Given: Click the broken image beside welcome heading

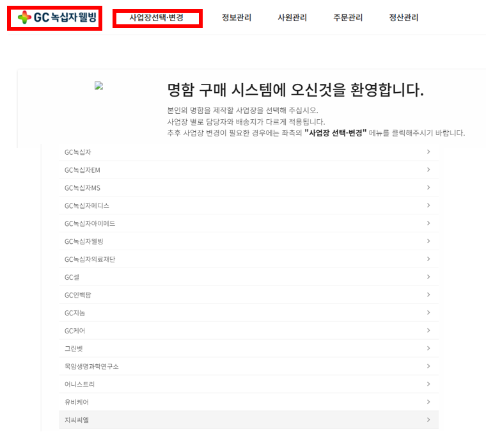Looking at the screenshot, I should [x=99, y=86].
